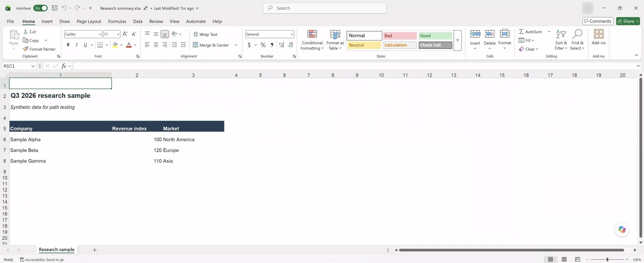This screenshot has width=644, height=263.
Task: Increase font size with the larger A icon
Action: [x=125, y=34]
